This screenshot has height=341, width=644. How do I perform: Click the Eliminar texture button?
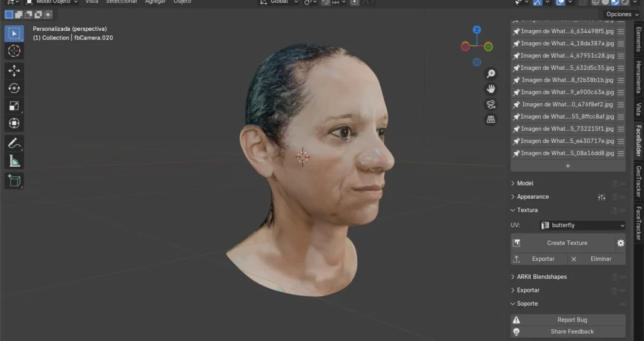tap(597, 259)
